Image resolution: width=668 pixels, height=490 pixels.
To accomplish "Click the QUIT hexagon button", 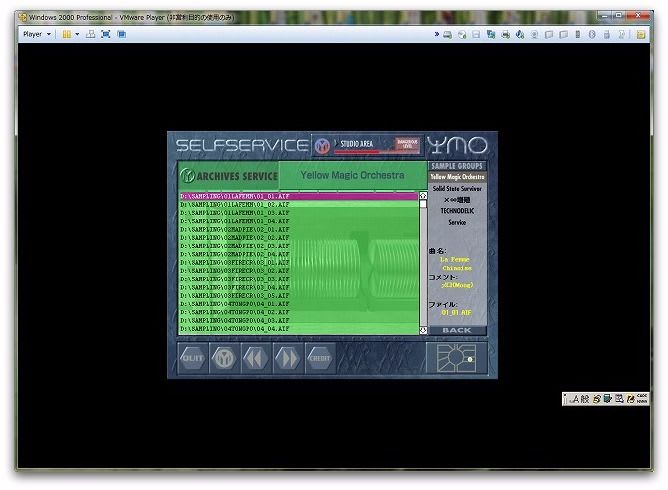I will click(193, 358).
